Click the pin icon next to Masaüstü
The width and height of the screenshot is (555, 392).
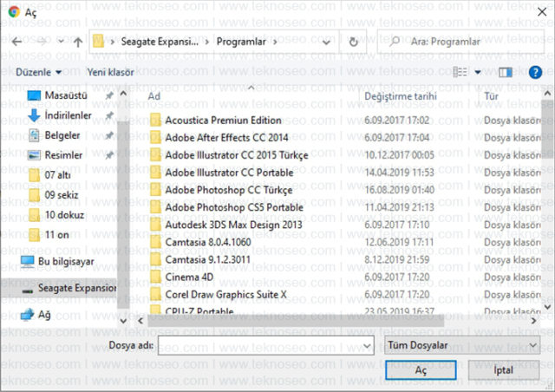pos(109,95)
